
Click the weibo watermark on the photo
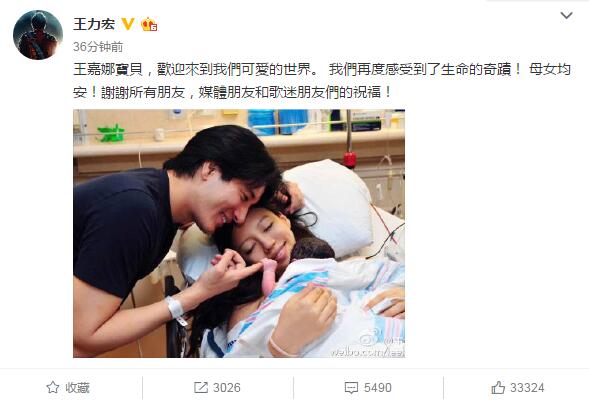(x=381, y=345)
